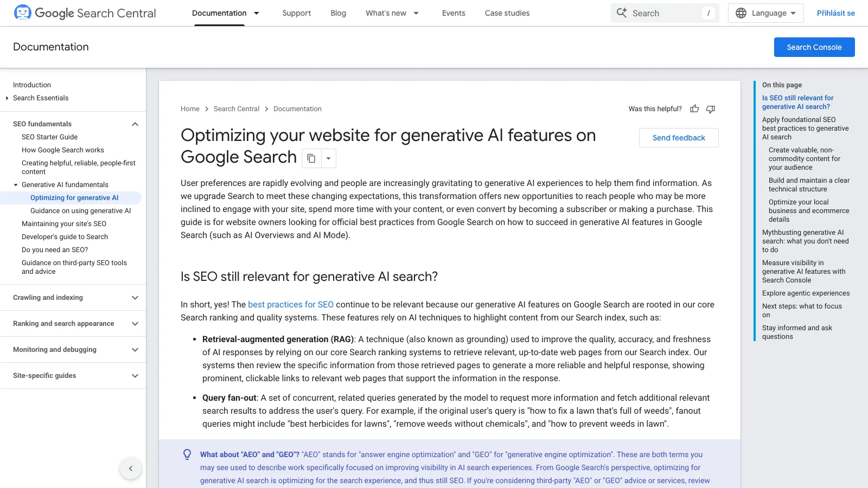Open the Blog tab
Viewport: 868px width, 488px height.
(x=339, y=13)
